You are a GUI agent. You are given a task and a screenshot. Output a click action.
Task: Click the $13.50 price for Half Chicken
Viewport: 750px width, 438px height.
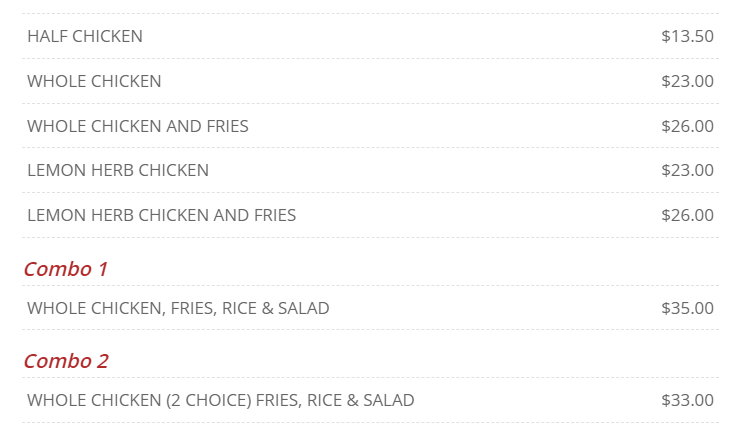(x=687, y=37)
